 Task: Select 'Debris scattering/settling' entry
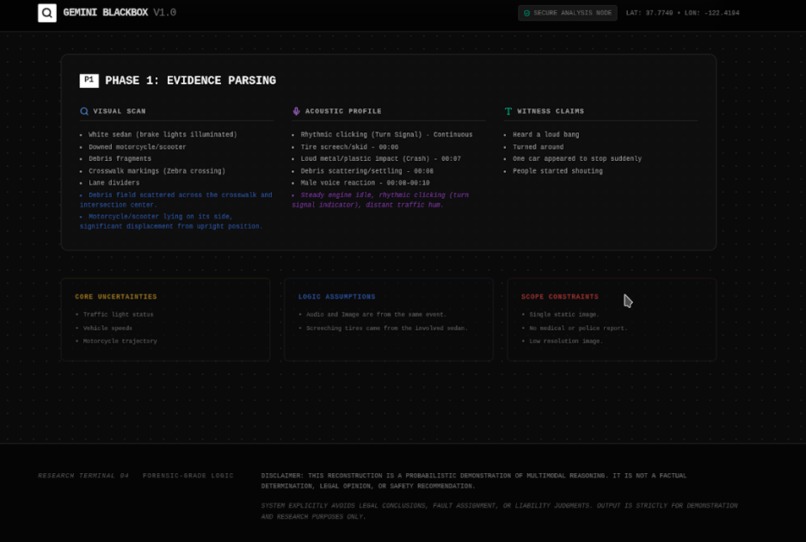367,171
